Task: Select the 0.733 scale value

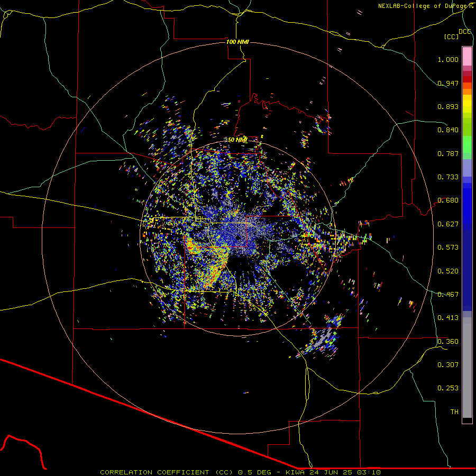Action: pyautogui.click(x=448, y=177)
